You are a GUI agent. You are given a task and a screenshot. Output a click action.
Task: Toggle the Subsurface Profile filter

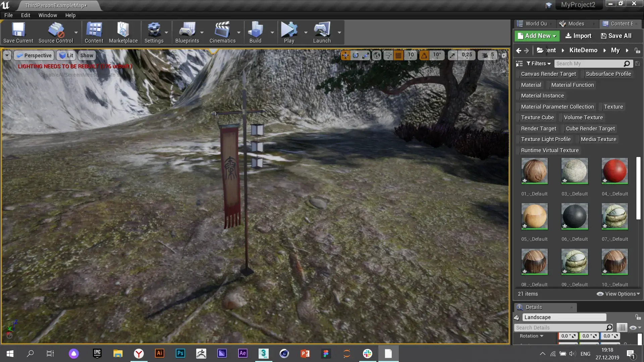pos(608,74)
